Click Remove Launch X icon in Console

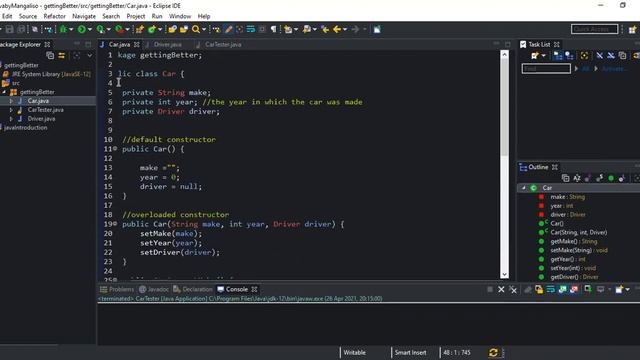pos(501,289)
